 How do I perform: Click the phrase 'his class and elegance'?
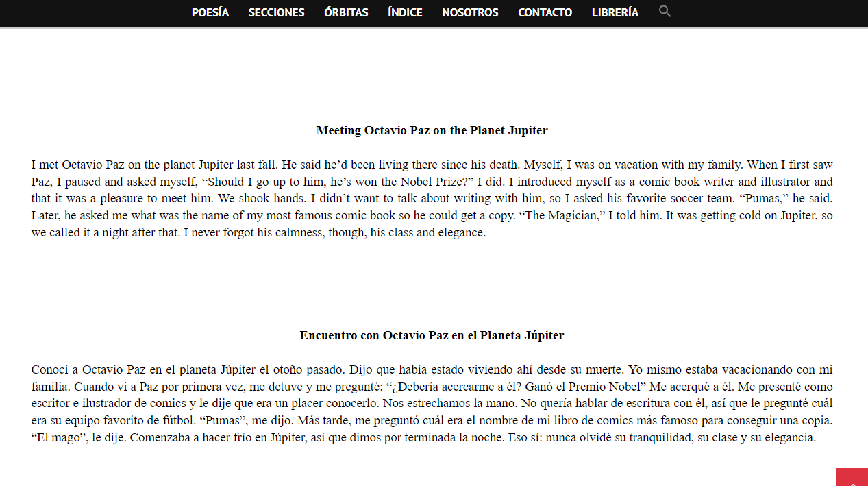427,233
